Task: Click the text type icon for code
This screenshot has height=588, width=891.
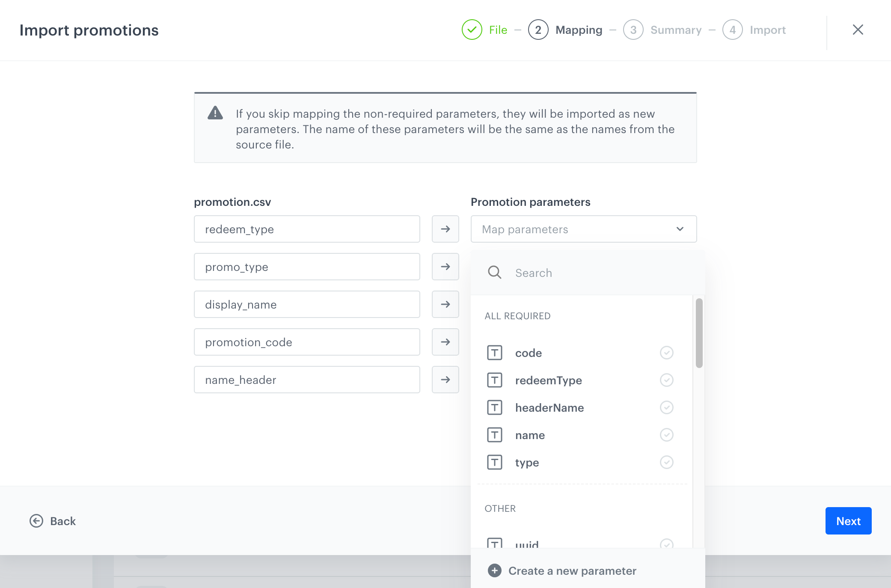Action: 494,353
